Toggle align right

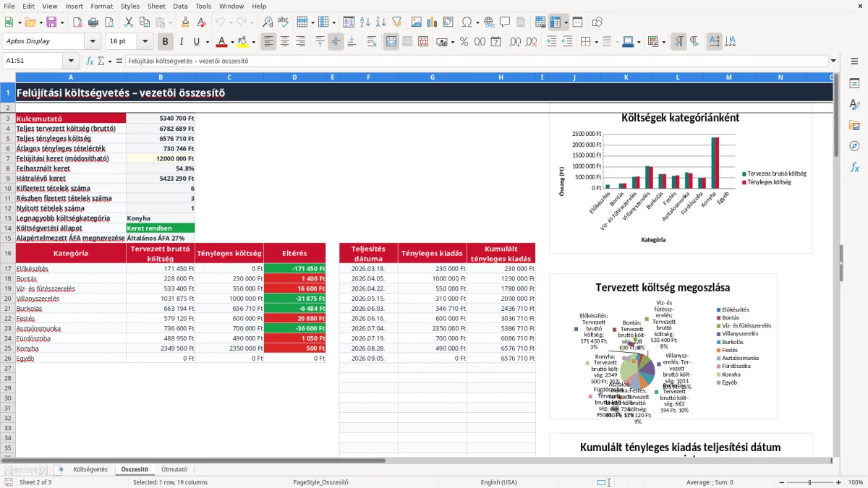point(300,42)
